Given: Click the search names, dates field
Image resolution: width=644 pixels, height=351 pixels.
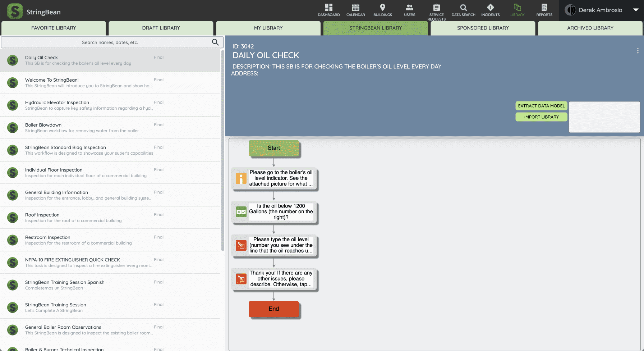Looking at the screenshot, I should (x=110, y=42).
